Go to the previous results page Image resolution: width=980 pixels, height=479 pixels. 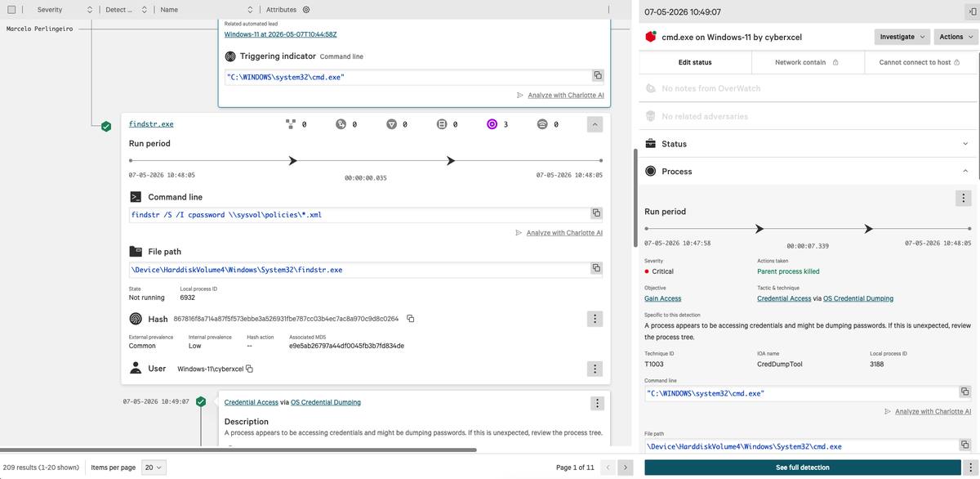[608, 468]
